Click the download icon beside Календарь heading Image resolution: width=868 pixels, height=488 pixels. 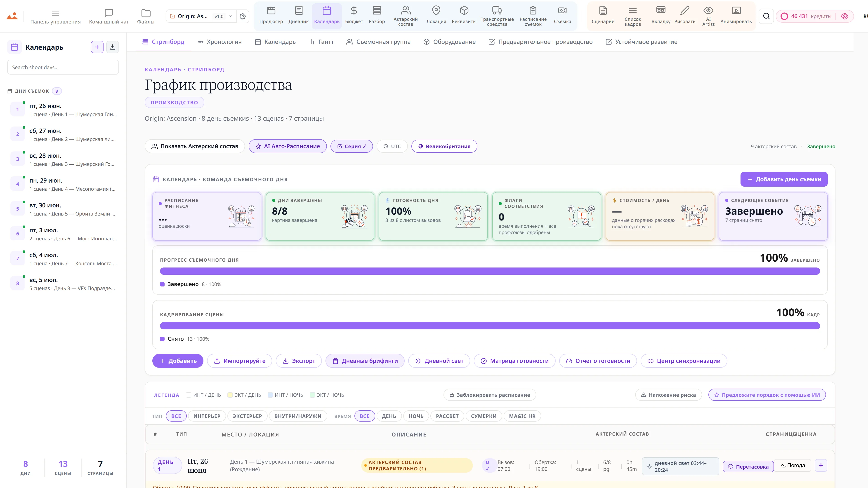(x=113, y=47)
